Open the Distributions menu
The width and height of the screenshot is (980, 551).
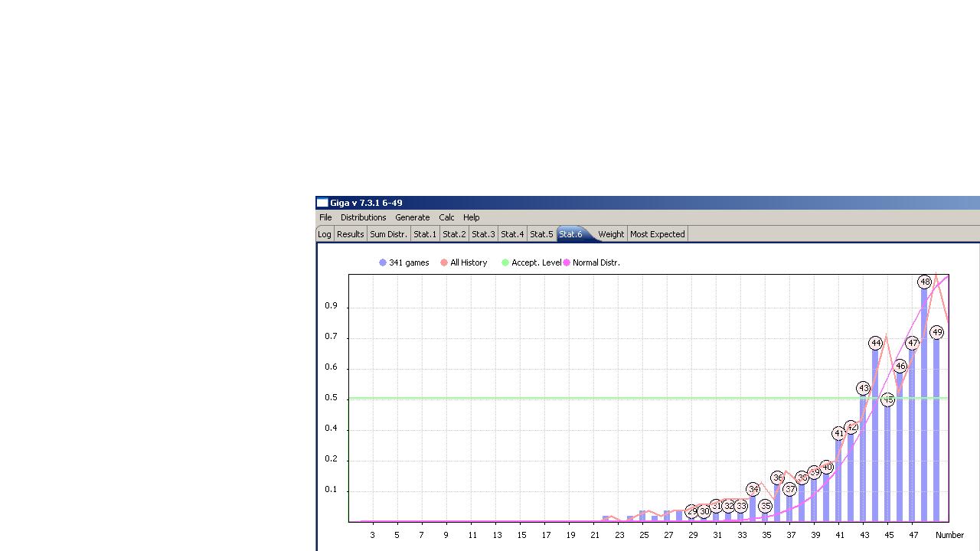coord(363,217)
